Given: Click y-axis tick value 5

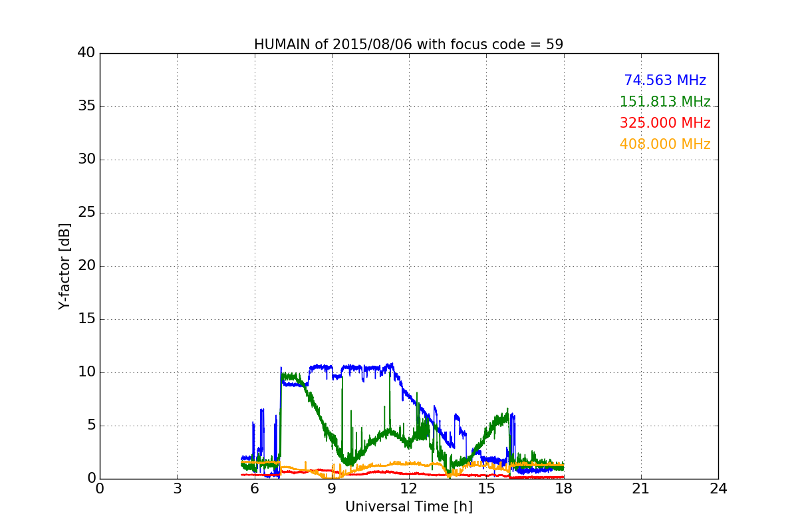Looking at the screenshot, I should point(90,426).
